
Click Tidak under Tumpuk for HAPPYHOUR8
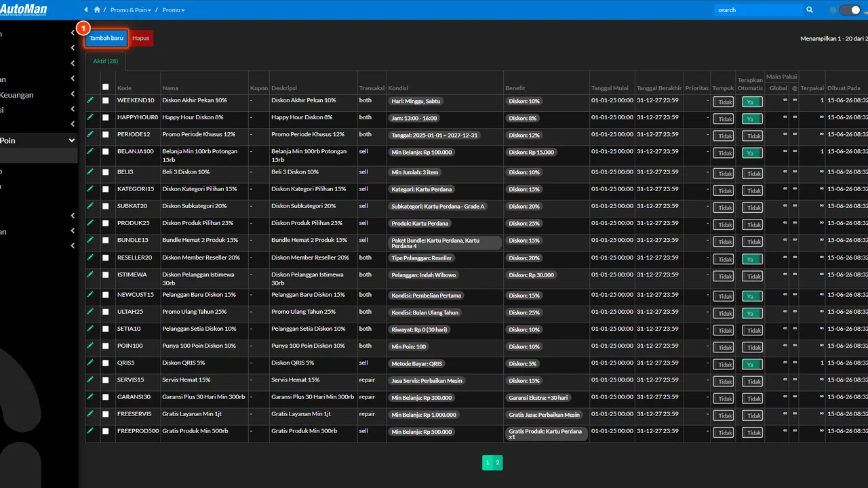pos(723,119)
